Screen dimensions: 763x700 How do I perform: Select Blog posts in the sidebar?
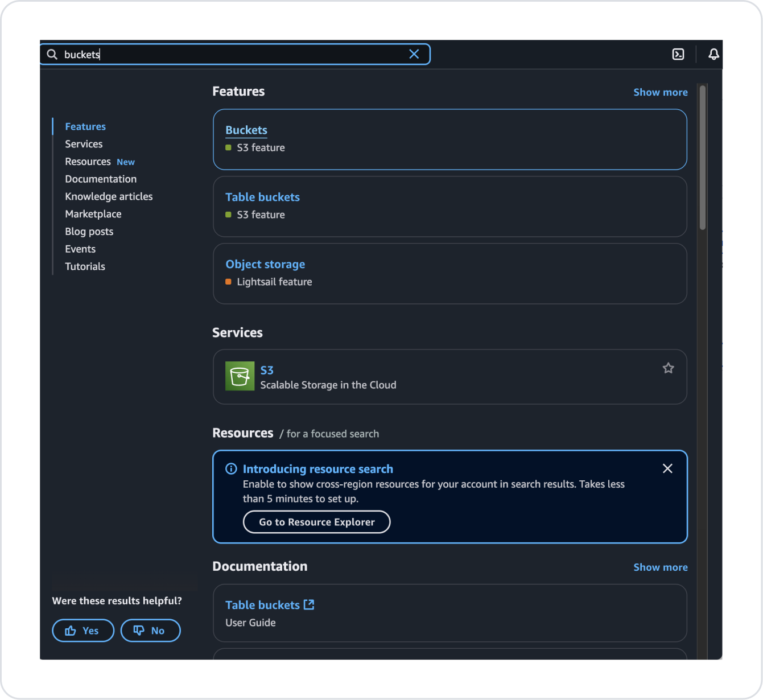[89, 232]
